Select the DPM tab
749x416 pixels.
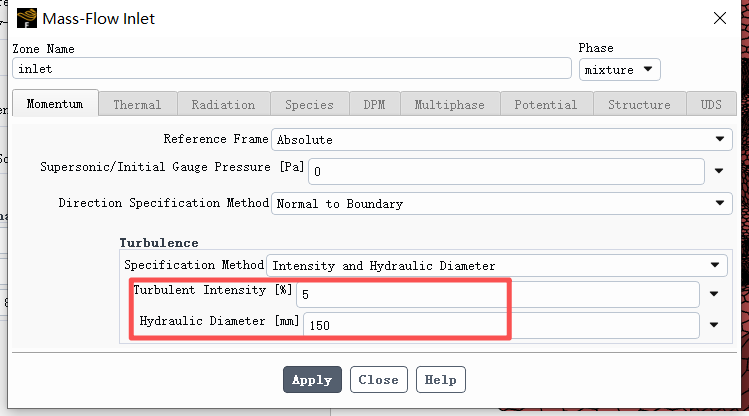[374, 104]
